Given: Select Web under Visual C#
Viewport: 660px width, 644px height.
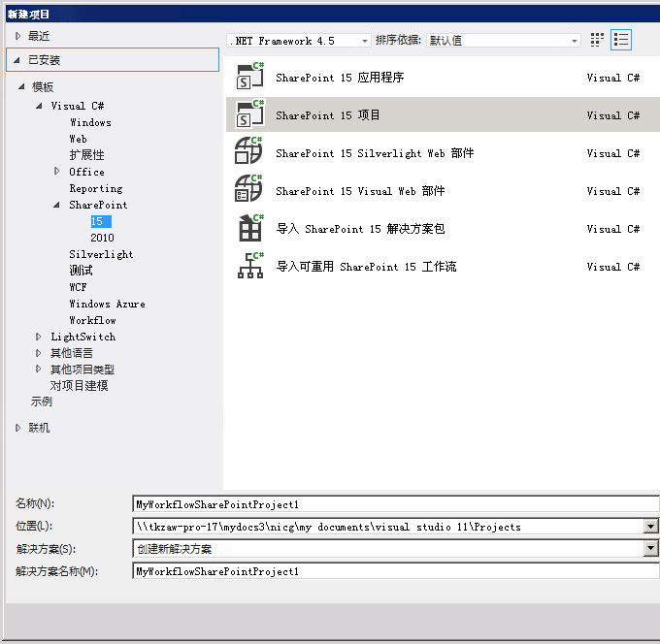Looking at the screenshot, I should click(x=78, y=139).
